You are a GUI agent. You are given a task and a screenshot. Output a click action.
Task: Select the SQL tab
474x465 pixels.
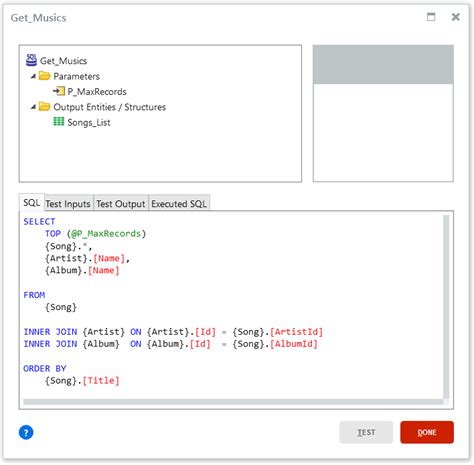[x=32, y=202]
